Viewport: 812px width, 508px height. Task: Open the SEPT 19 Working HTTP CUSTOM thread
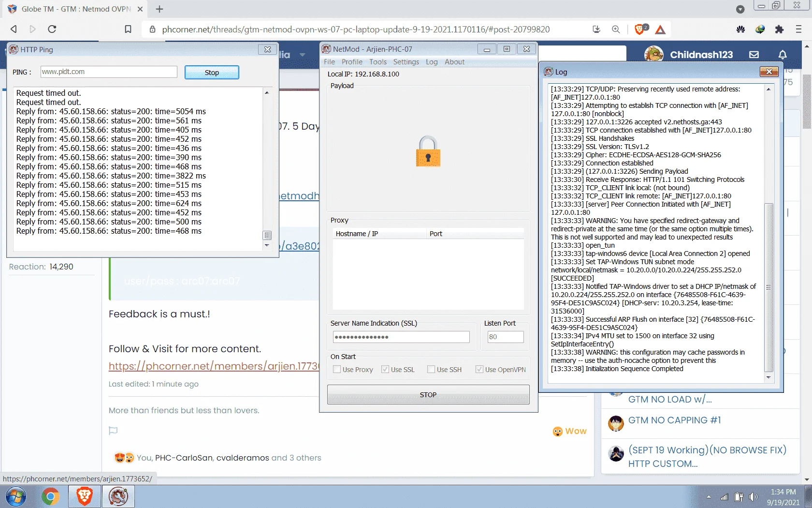coord(707,457)
